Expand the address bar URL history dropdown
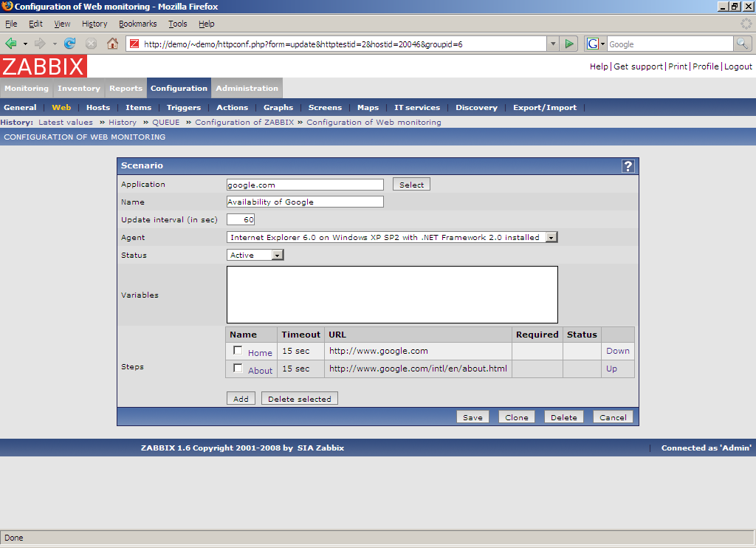This screenshot has height=548, width=756. pyautogui.click(x=553, y=44)
